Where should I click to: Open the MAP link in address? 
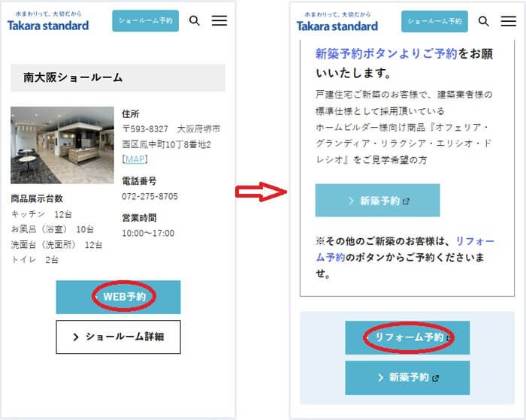[x=135, y=159]
